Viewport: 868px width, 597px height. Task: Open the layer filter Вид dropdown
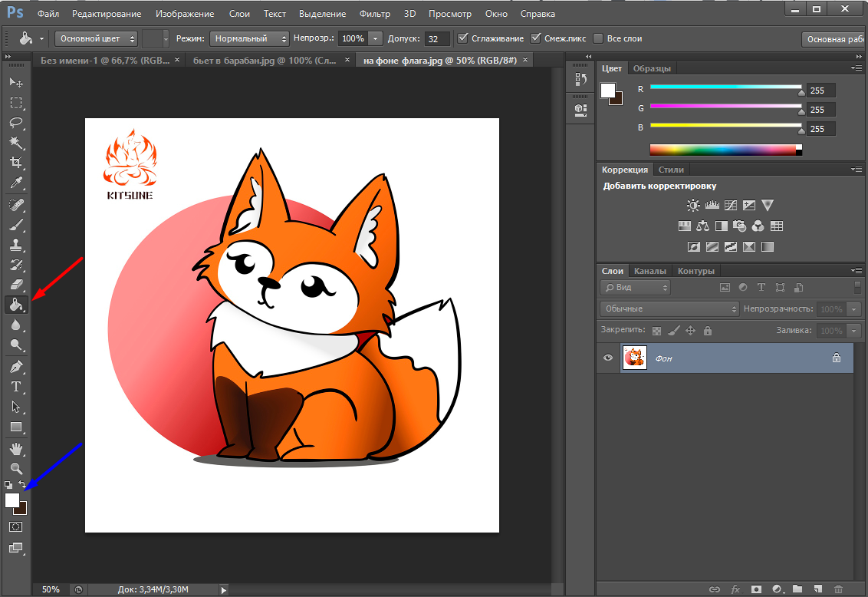tap(635, 288)
